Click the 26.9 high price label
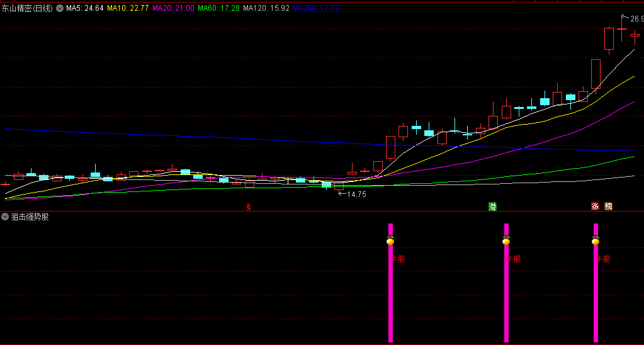This screenshot has width=644, height=345. (636, 19)
